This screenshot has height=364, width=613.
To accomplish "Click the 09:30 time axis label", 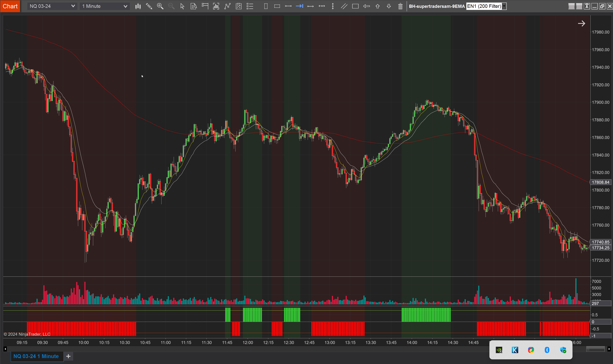I will [x=42, y=342].
